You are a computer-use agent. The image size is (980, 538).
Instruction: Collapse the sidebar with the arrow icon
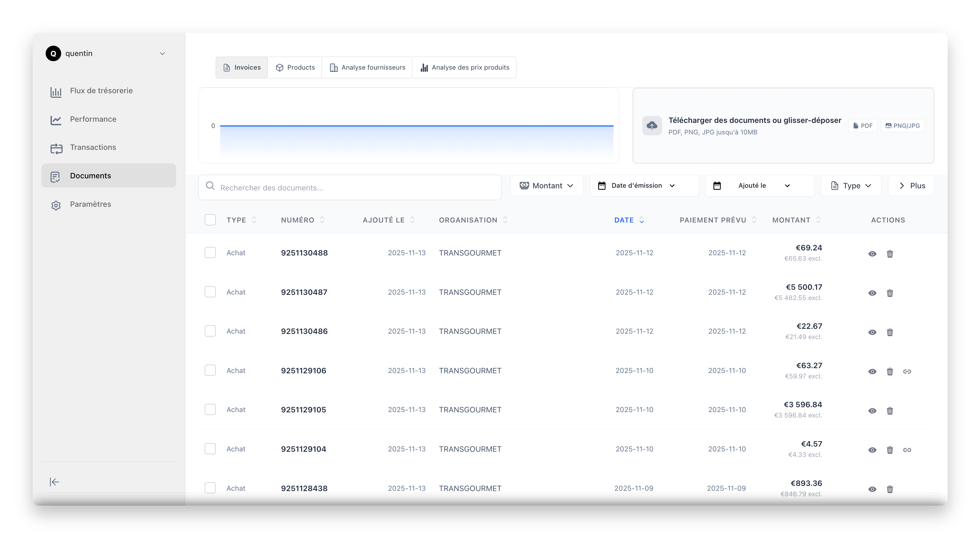(54, 482)
